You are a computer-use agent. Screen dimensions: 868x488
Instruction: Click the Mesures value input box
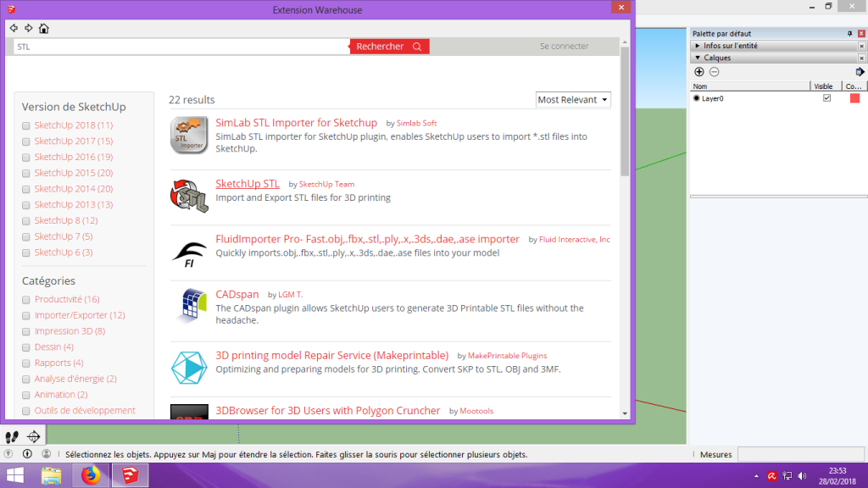point(801,454)
